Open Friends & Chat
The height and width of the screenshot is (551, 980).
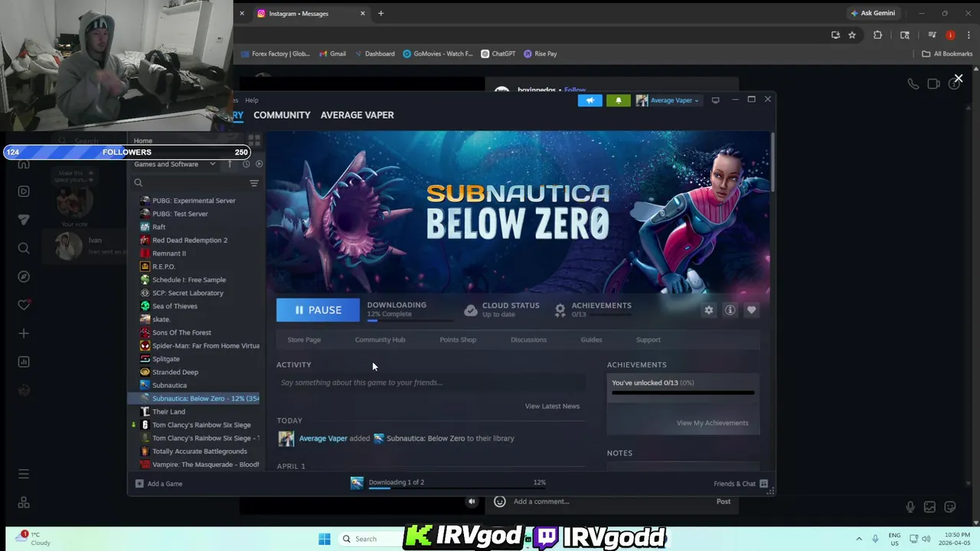[740, 484]
